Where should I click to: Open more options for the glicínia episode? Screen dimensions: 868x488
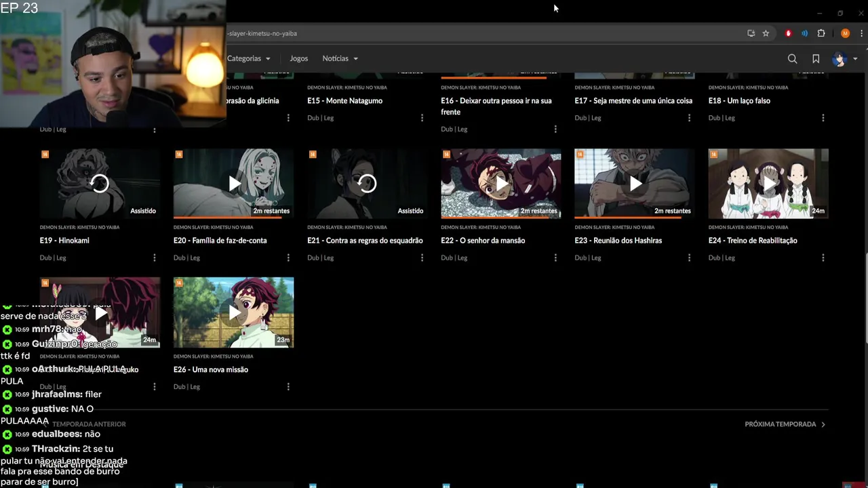288,118
